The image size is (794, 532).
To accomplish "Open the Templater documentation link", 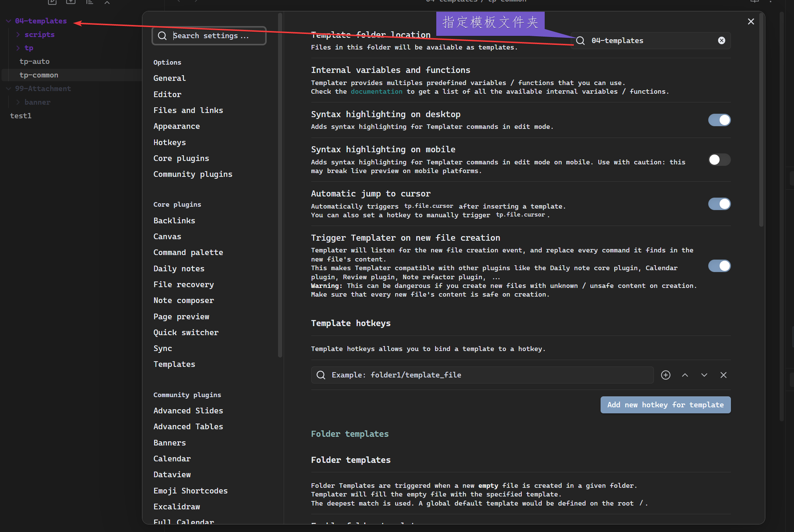I will point(376,91).
